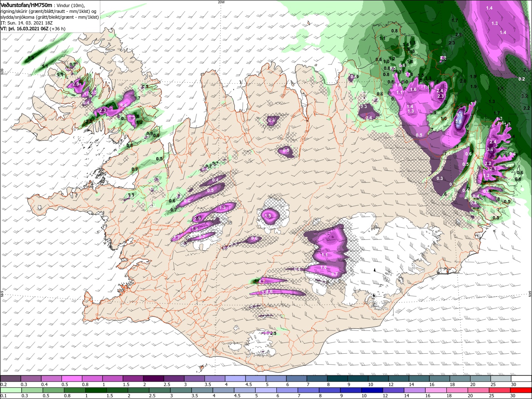Click the 'rigning/skúrir' legend description line
This screenshot has width=532, height=399.
coord(49,11)
